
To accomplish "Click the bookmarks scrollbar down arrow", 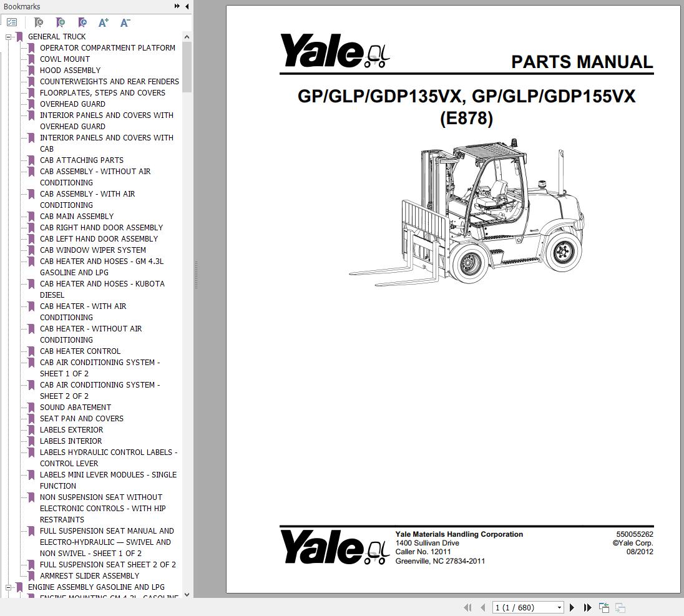I will (187, 594).
